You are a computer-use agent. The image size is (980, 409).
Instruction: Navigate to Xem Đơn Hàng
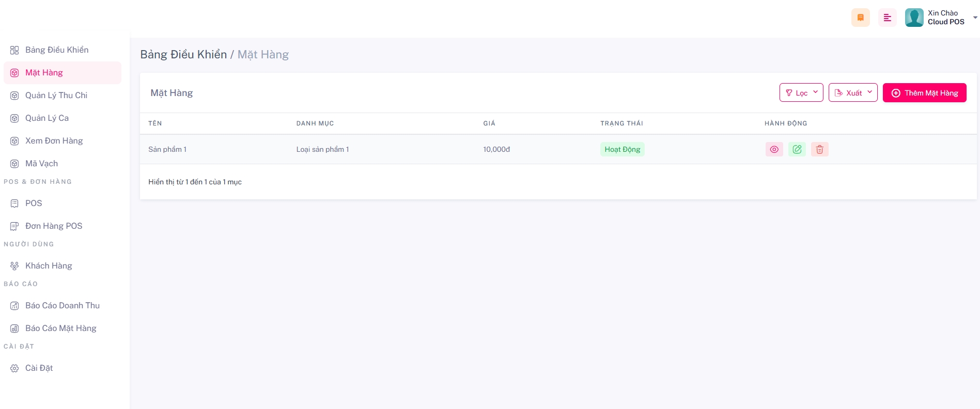[x=54, y=140]
